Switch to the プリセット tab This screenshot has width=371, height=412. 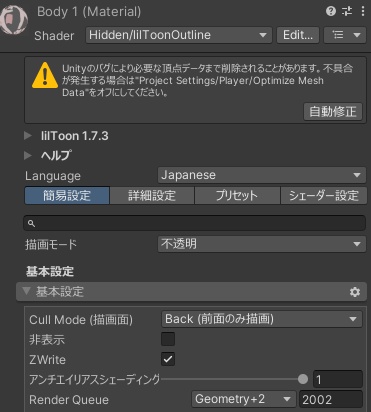(x=237, y=195)
